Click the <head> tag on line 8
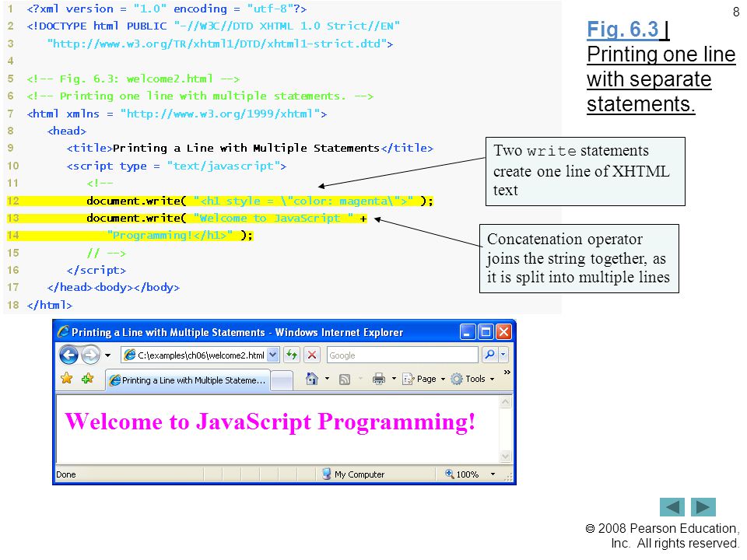The image size is (747, 560). point(67,131)
